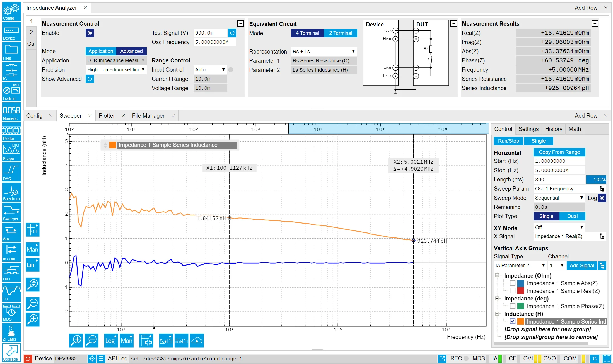This screenshot has width=613, height=364.
Task: Click the Add Signal button
Action: pos(582,266)
